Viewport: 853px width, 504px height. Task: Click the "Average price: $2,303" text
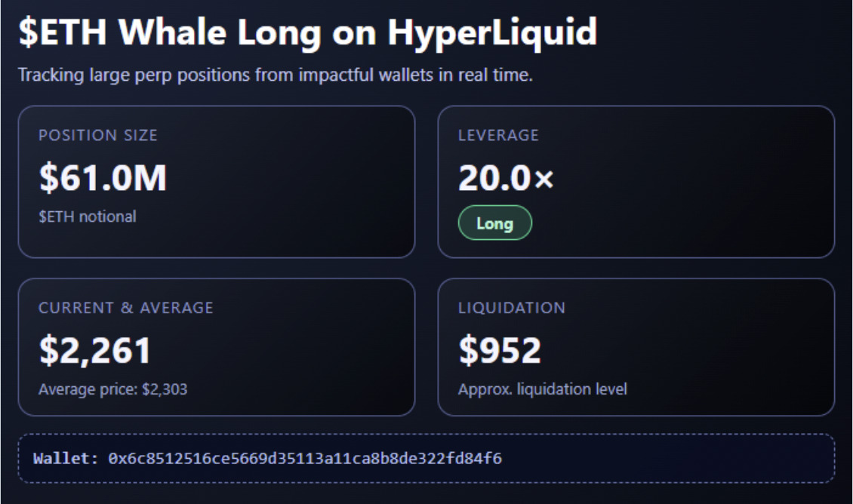click(113, 389)
